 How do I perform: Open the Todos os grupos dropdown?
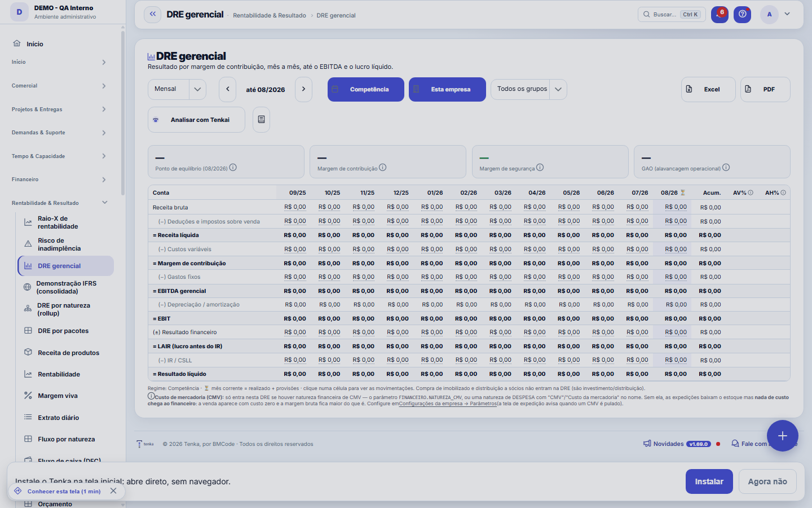point(529,89)
